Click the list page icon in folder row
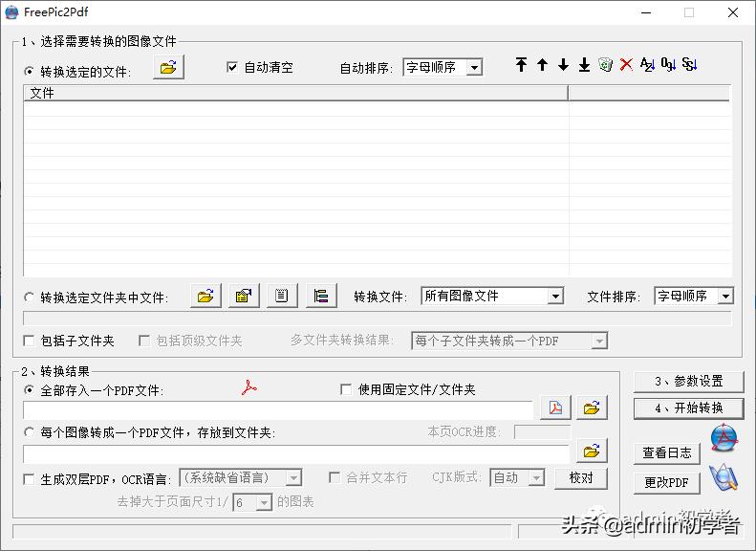 pos(282,296)
